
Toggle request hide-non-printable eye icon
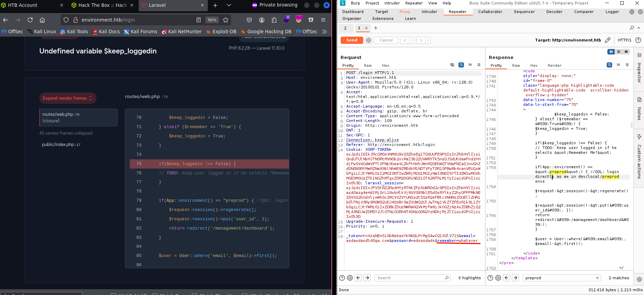click(452, 65)
